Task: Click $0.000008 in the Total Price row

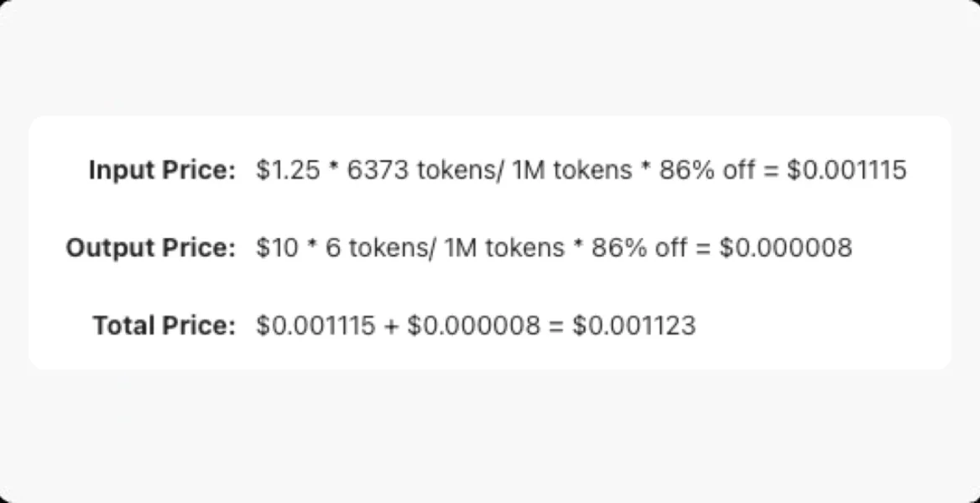Action: pyautogui.click(x=473, y=324)
